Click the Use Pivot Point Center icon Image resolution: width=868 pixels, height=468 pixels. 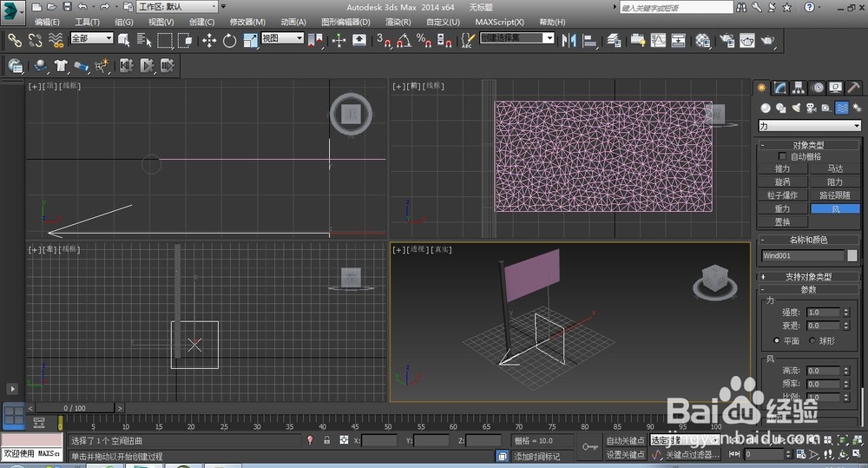[x=316, y=40]
